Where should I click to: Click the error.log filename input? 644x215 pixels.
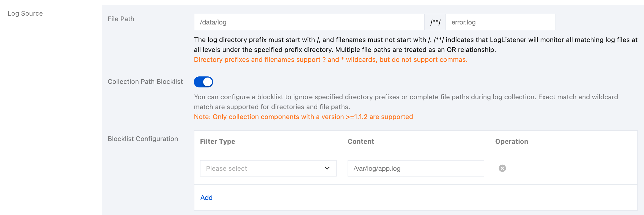tap(500, 22)
